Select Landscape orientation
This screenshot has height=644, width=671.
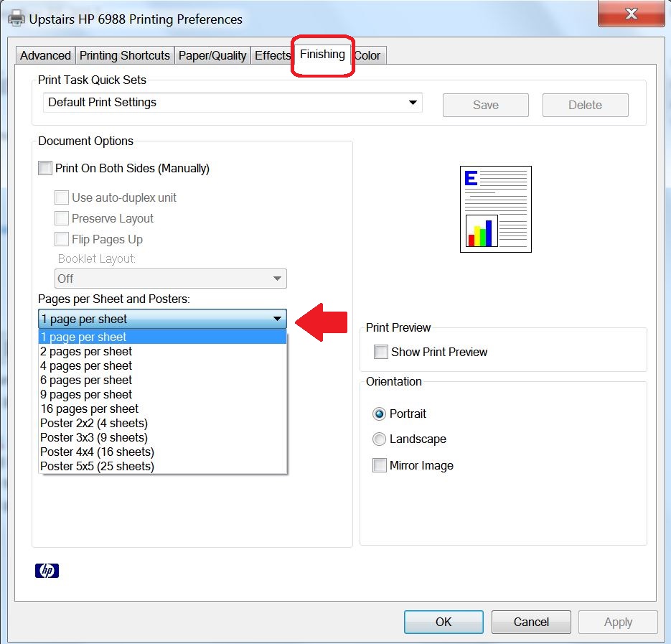(x=379, y=439)
